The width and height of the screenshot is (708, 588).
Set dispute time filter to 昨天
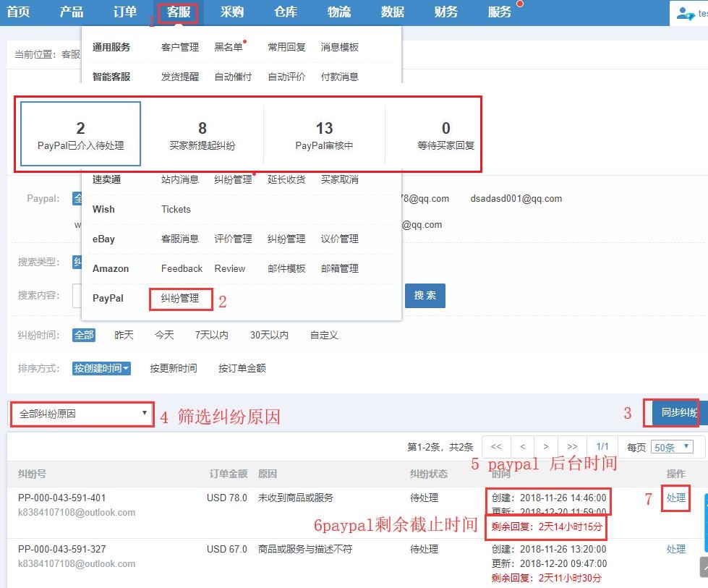pyautogui.click(x=124, y=335)
